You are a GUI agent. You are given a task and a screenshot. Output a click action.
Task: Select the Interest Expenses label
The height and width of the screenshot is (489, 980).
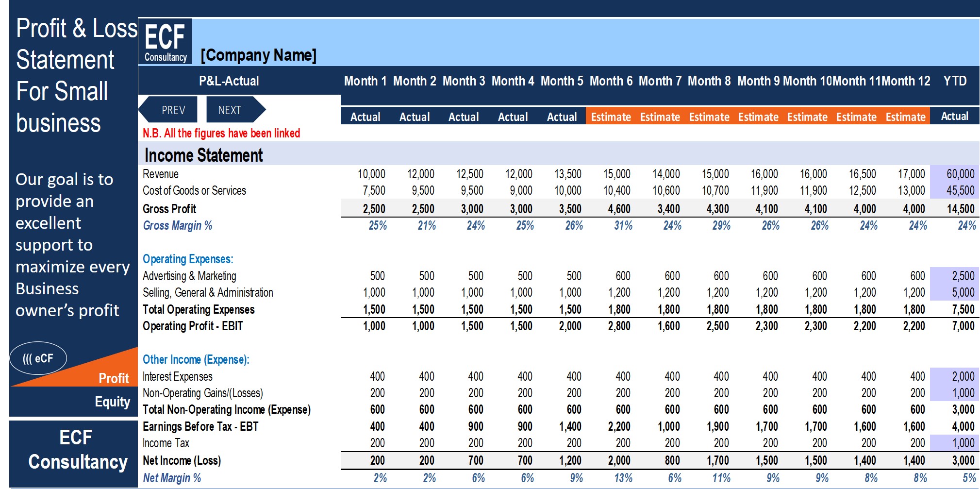177,377
